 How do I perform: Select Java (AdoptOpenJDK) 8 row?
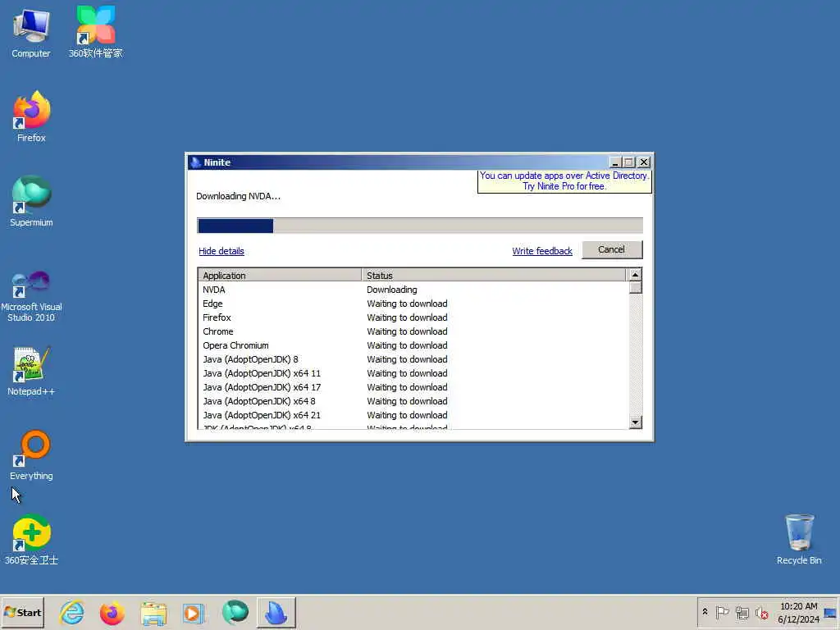point(413,359)
